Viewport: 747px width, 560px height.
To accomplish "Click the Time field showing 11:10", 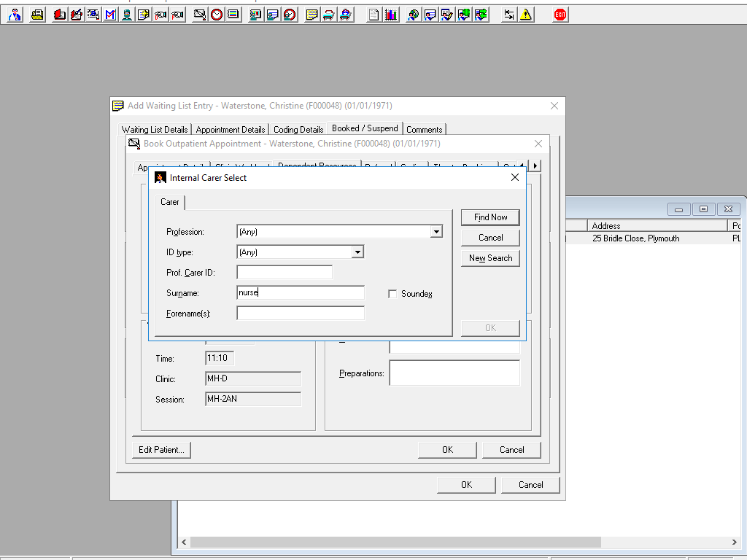I will (x=220, y=358).
